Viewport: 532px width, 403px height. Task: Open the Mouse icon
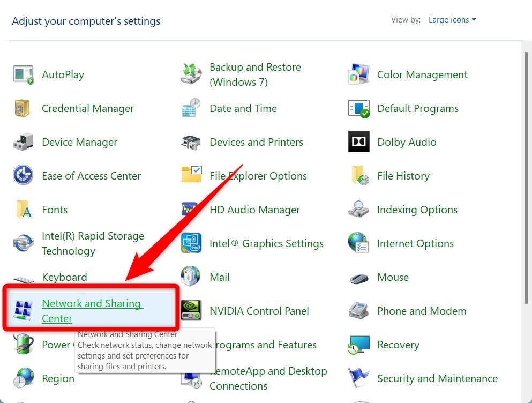358,279
